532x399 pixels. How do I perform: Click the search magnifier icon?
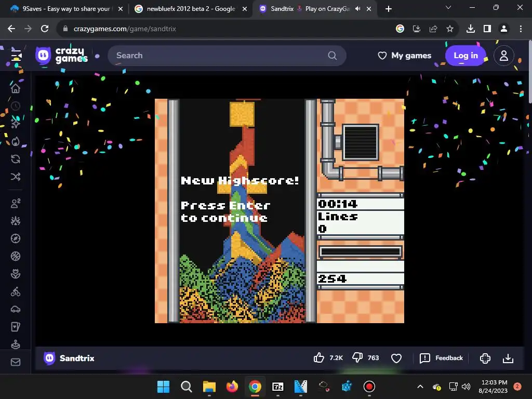(x=332, y=55)
